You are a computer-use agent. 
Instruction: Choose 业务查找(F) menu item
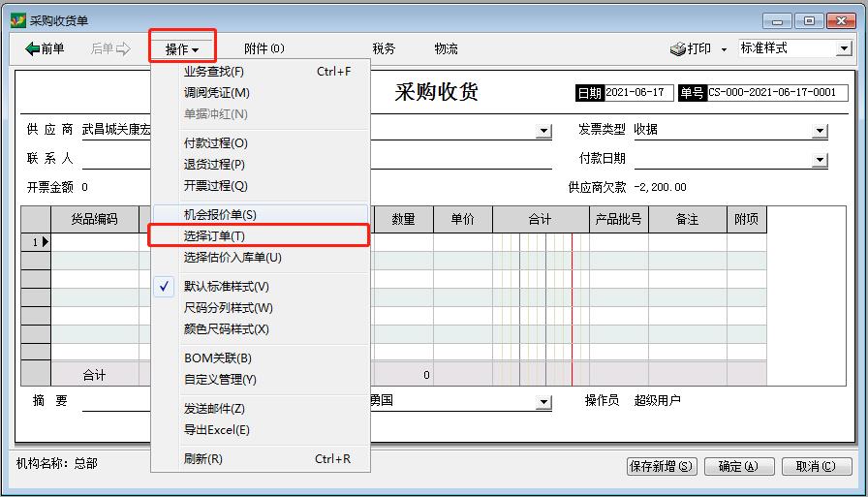pos(261,72)
